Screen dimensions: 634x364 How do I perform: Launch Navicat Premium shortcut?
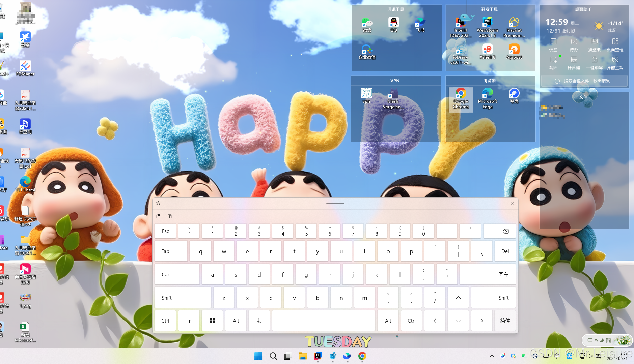coord(514,27)
